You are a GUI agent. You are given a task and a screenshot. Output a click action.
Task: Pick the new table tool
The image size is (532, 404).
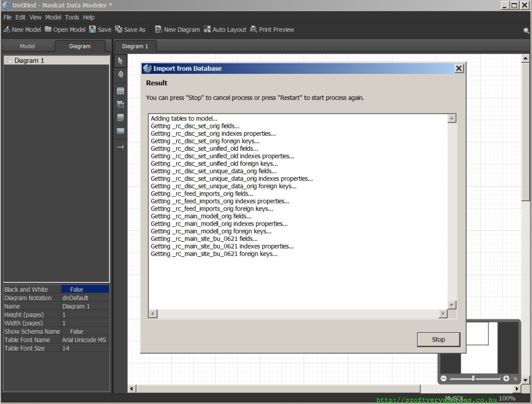pos(121,91)
